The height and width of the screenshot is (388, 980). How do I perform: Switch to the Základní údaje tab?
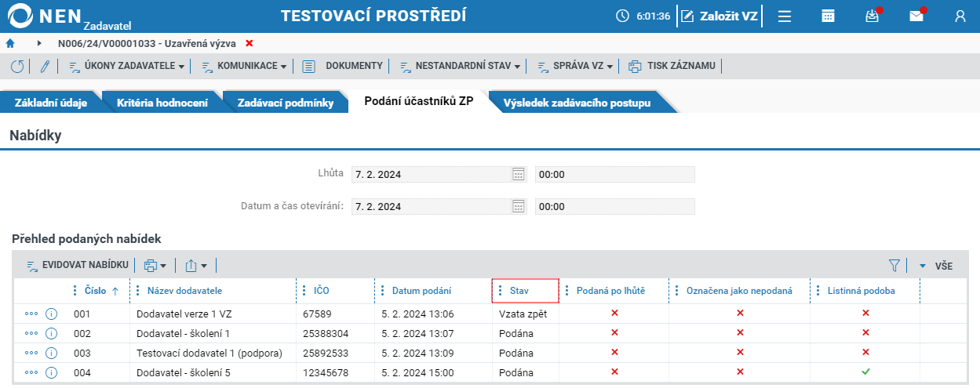pos(51,103)
